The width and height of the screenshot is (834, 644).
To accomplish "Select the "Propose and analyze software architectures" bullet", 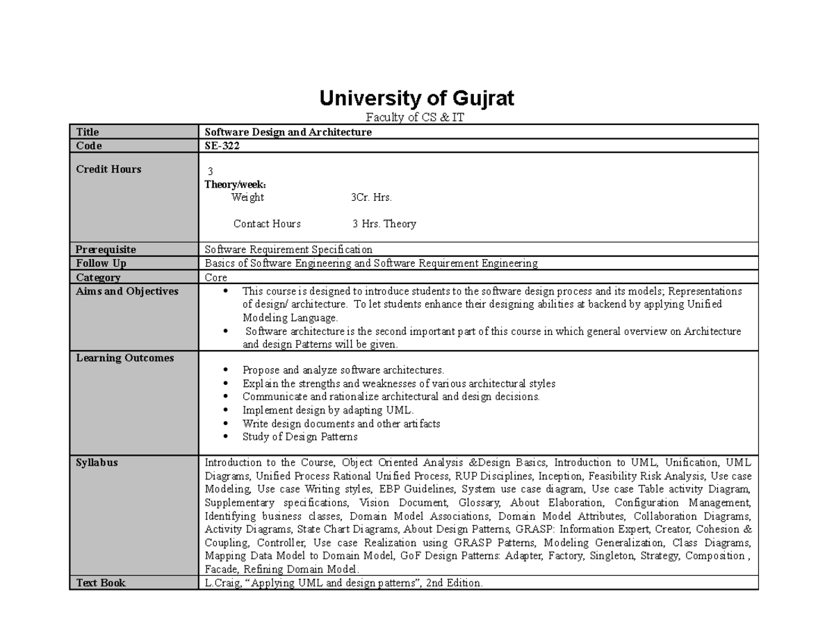I will [343, 370].
